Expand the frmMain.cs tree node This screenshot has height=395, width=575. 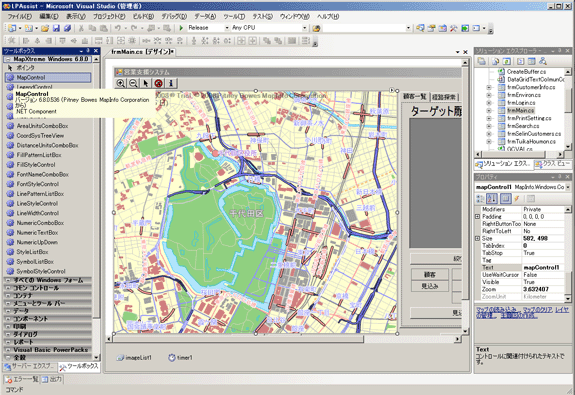point(489,110)
